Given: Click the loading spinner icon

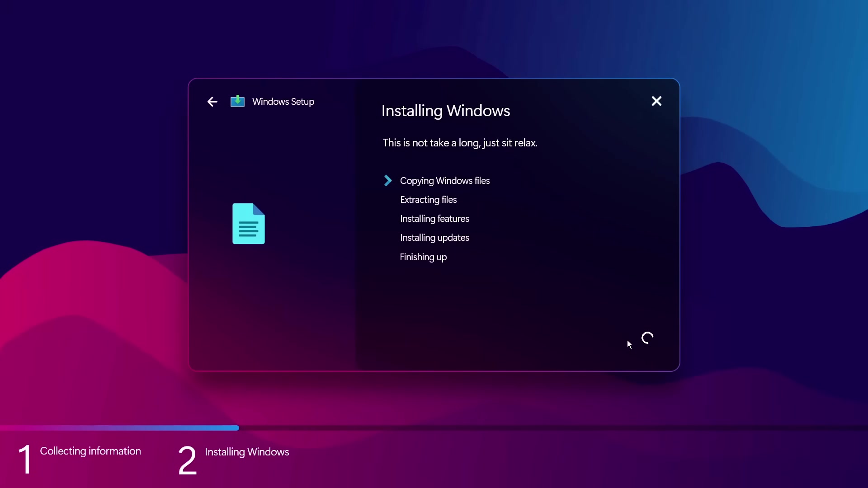Looking at the screenshot, I should [647, 338].
